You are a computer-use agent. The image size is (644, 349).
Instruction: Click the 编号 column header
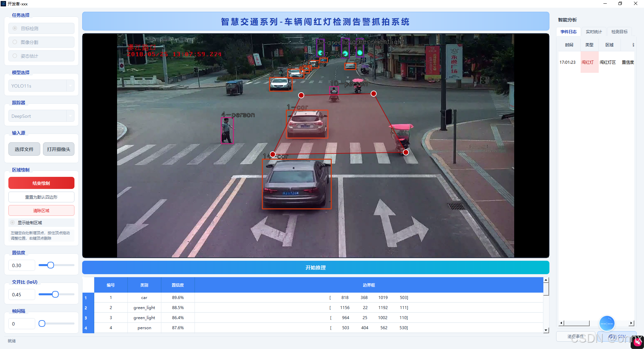(x=111, y=285)
